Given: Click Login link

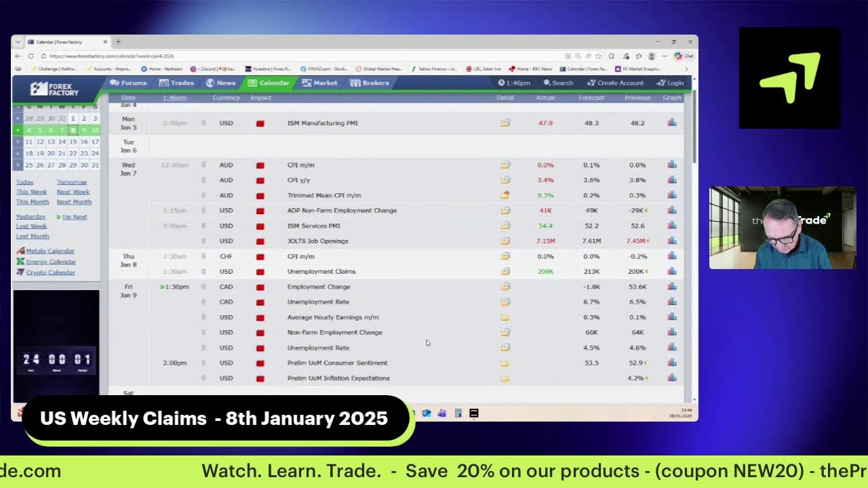Looking at the screenshot, I should [670, 83].
